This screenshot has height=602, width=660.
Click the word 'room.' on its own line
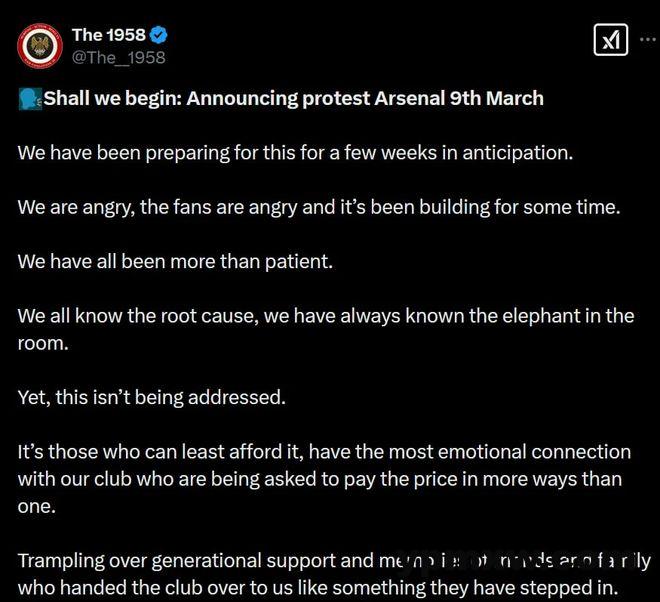click(43, 344)
